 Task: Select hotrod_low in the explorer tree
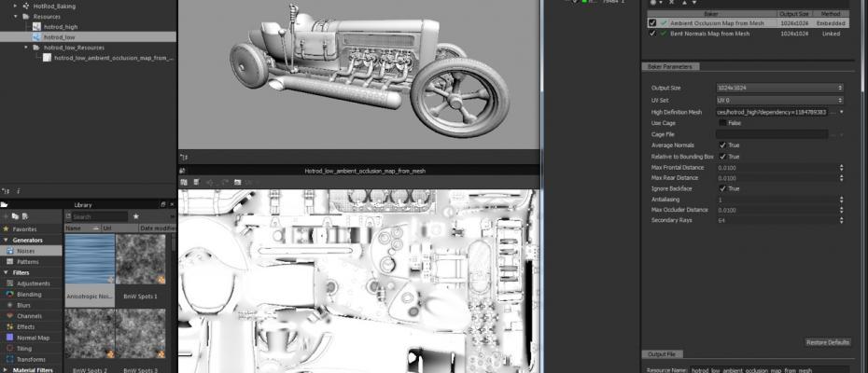[x=88, y=37]
